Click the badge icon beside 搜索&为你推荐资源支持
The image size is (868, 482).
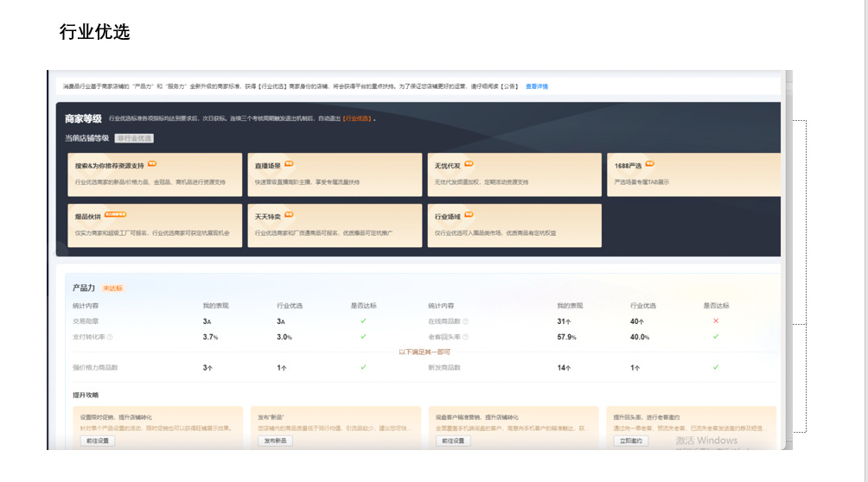[x=152, y=164]
